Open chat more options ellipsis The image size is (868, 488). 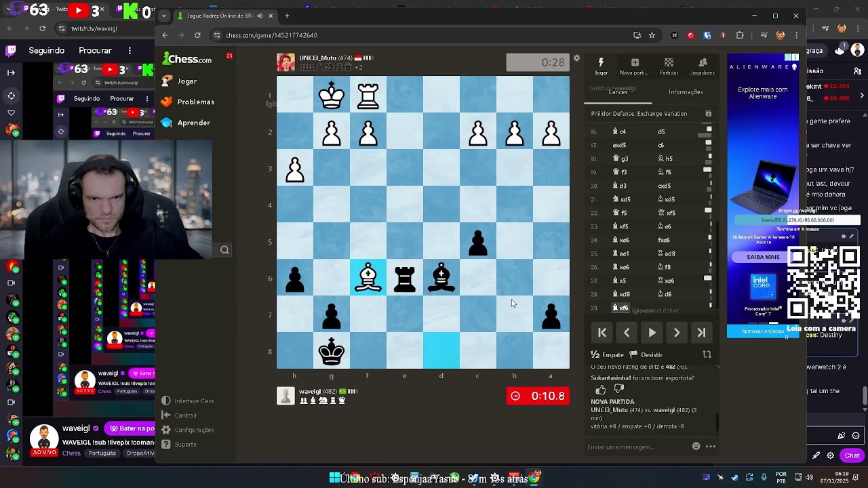711,446
